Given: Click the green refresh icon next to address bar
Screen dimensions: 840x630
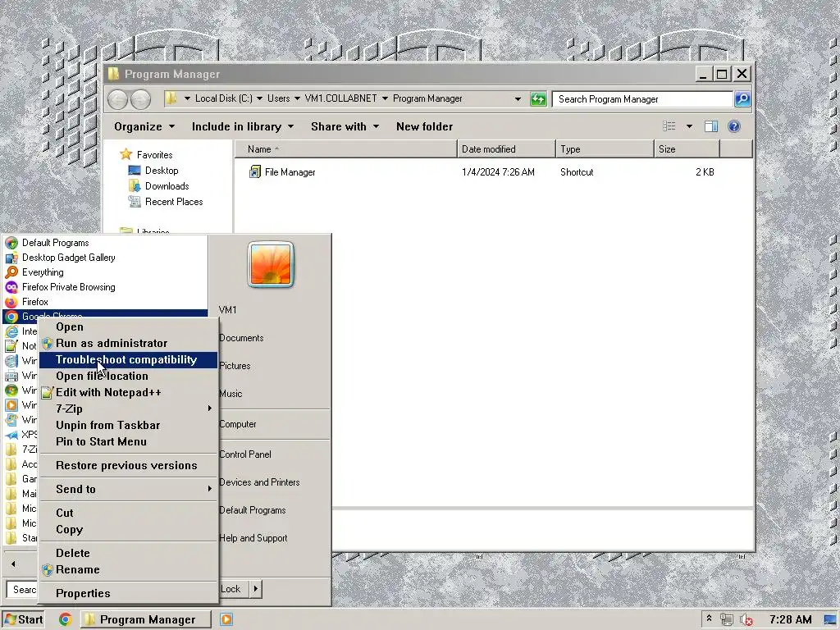Looking at the screenshot, I should point(538,99).
